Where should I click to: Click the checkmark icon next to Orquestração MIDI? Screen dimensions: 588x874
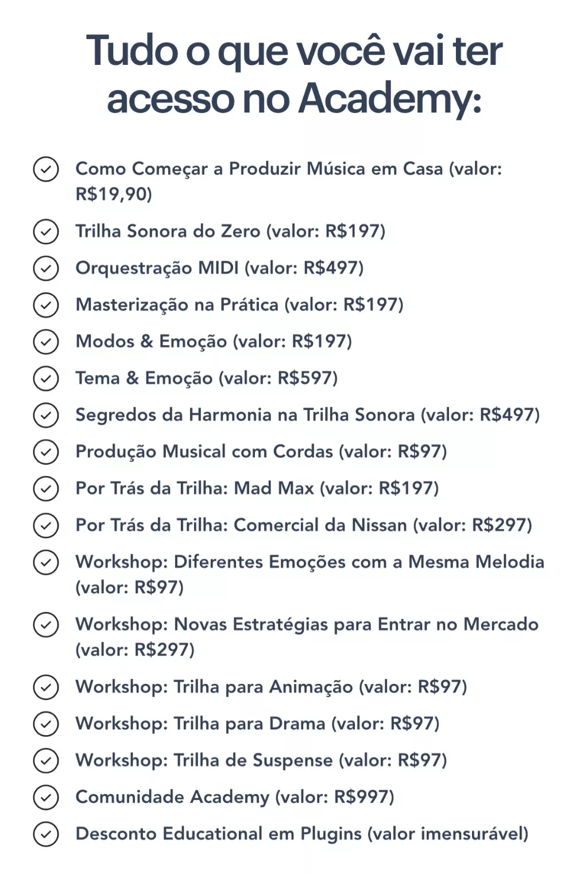46,268
